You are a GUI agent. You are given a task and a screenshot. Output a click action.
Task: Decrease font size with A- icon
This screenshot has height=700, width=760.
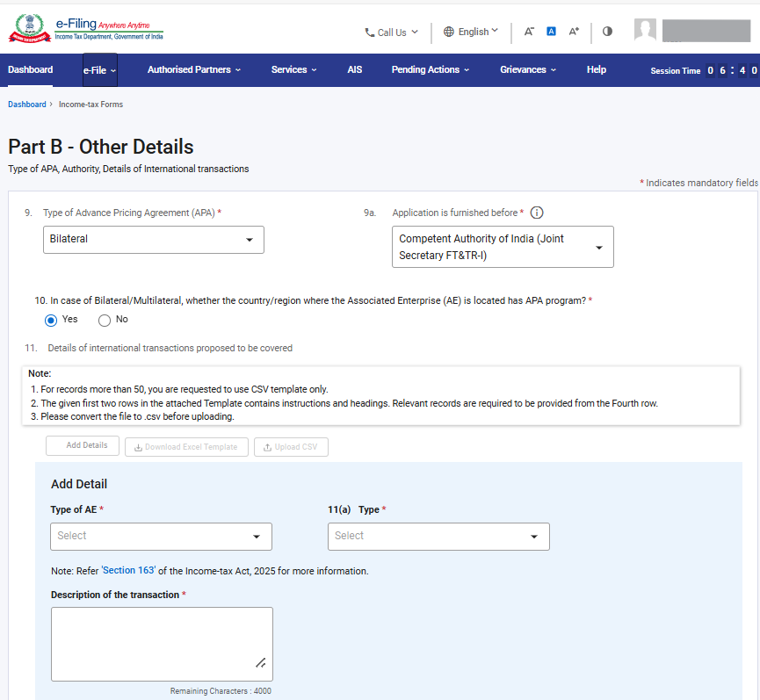tap(529, 32)
